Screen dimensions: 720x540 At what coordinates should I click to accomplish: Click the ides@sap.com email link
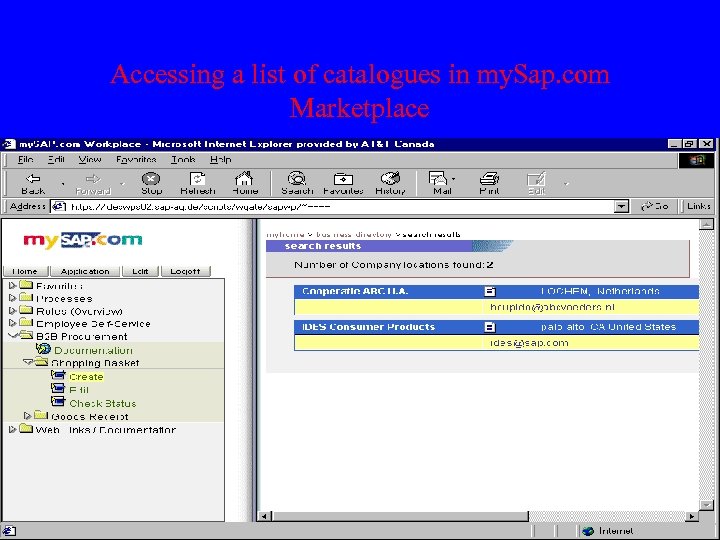529,343
